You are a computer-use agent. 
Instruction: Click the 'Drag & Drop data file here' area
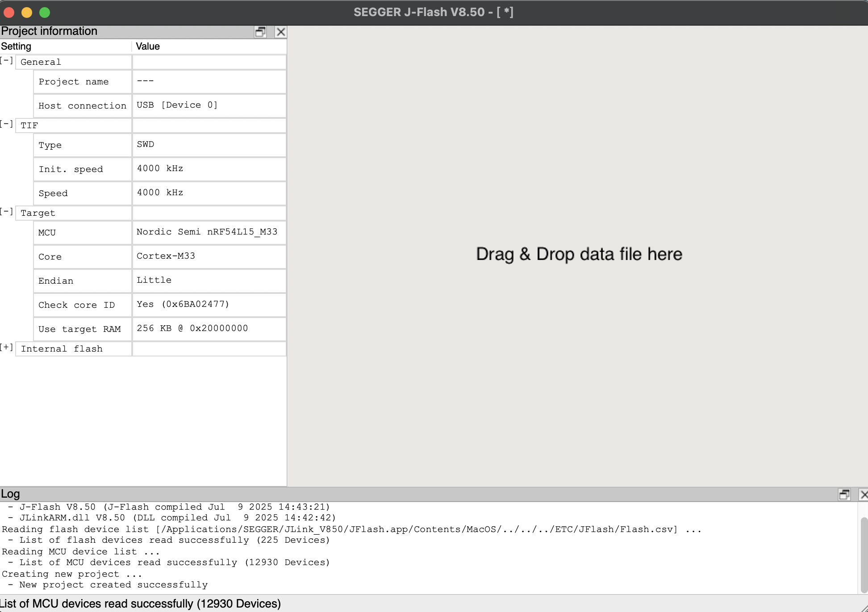tap(579, 254)
